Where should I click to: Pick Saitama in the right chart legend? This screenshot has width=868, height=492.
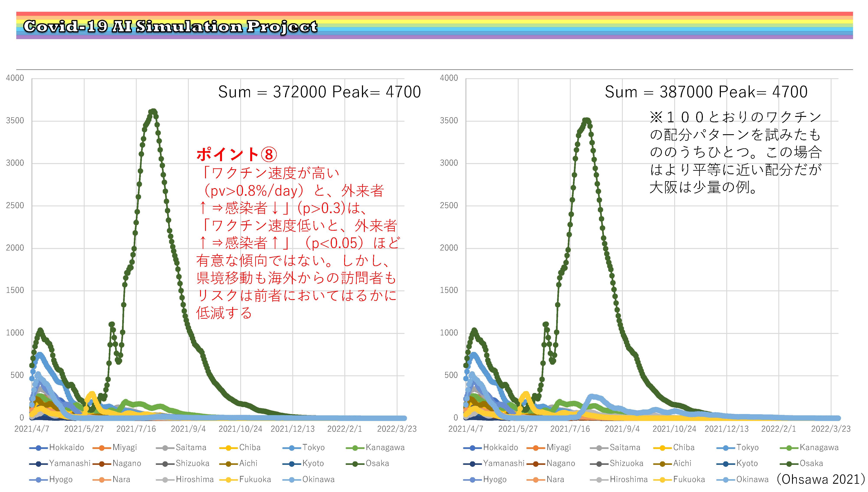[x=615, y=447]
